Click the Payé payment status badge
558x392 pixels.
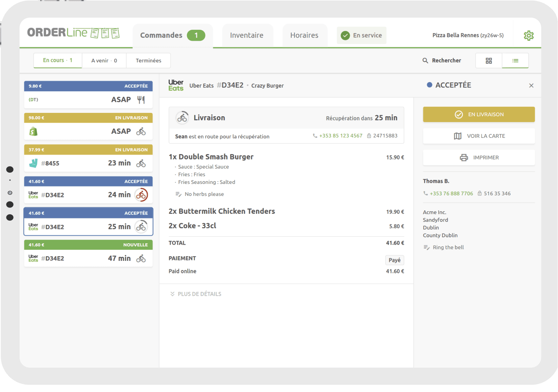[x=394, y=260]
